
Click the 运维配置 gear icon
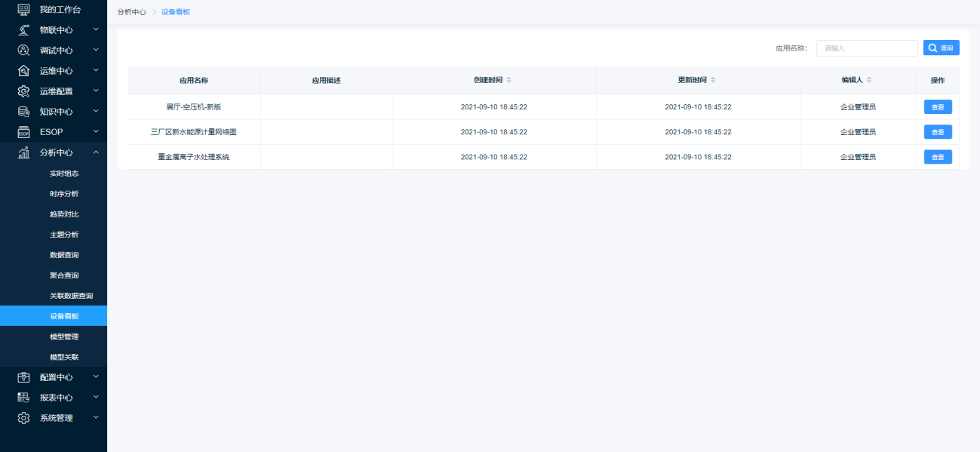click(x=23, y=91)
